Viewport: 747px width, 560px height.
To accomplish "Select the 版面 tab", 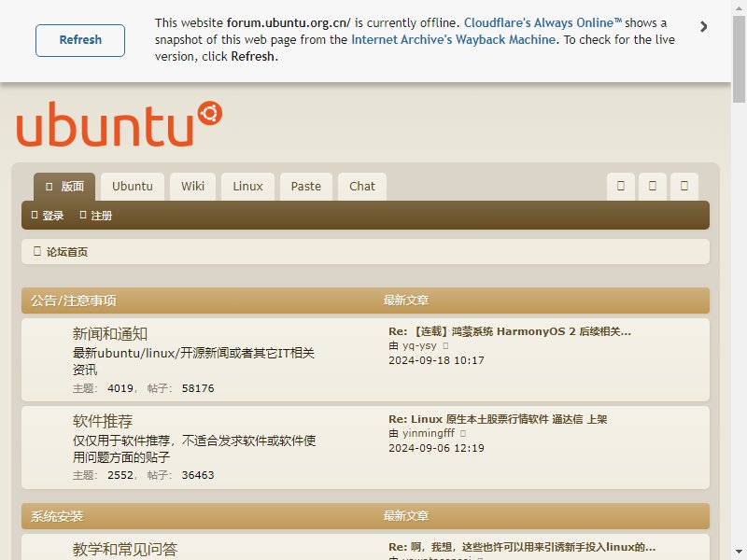I will pos(64,187).
